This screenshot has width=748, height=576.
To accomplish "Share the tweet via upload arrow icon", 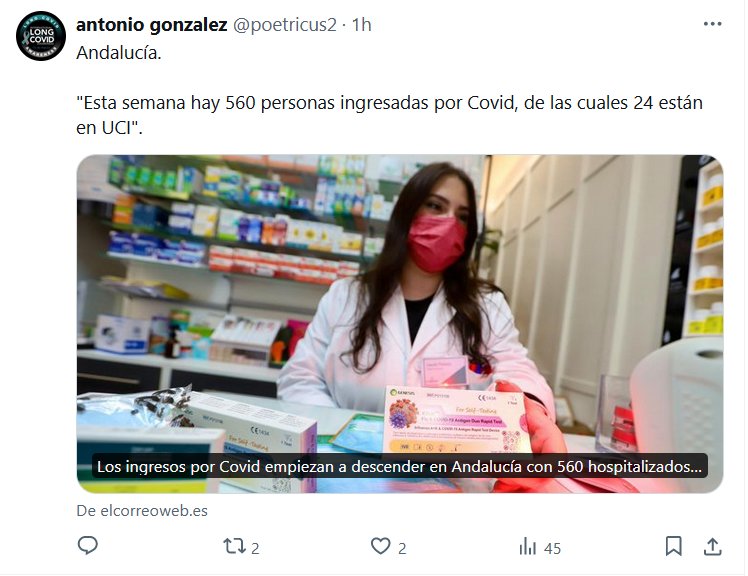I will (x=712, y=546).
